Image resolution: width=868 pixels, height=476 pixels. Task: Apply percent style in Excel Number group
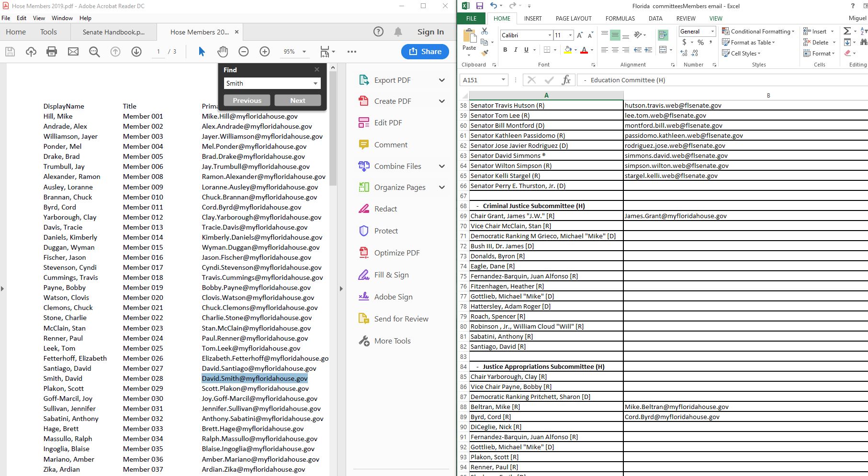(x=700, y=43)
